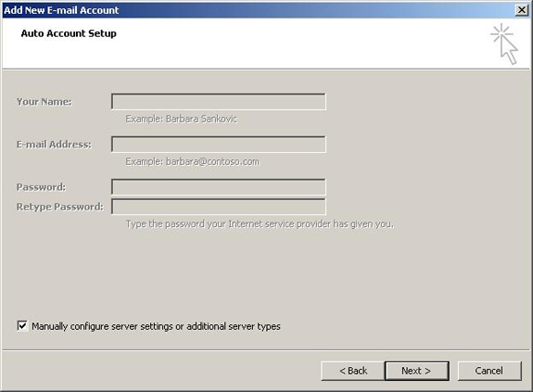Click the 'Retype Password:' label
Image resolution: width=533 pixels, height=392 pixels.
60,207
